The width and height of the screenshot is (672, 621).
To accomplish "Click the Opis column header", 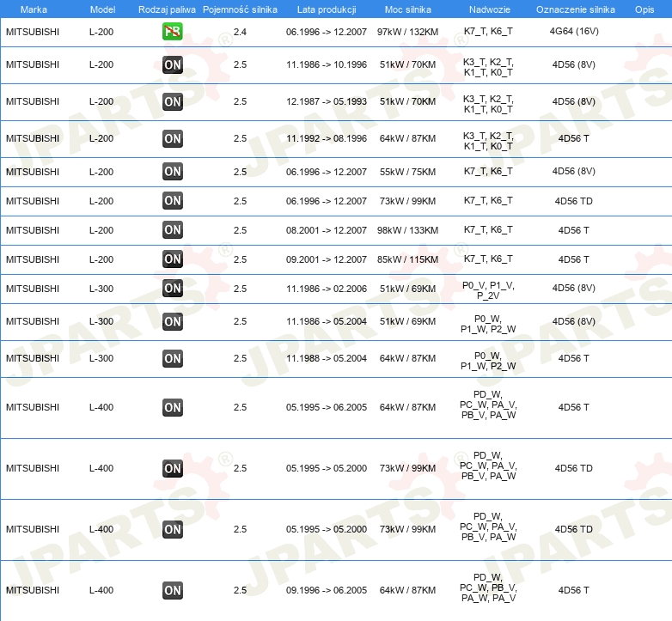I will coord(645,9).
